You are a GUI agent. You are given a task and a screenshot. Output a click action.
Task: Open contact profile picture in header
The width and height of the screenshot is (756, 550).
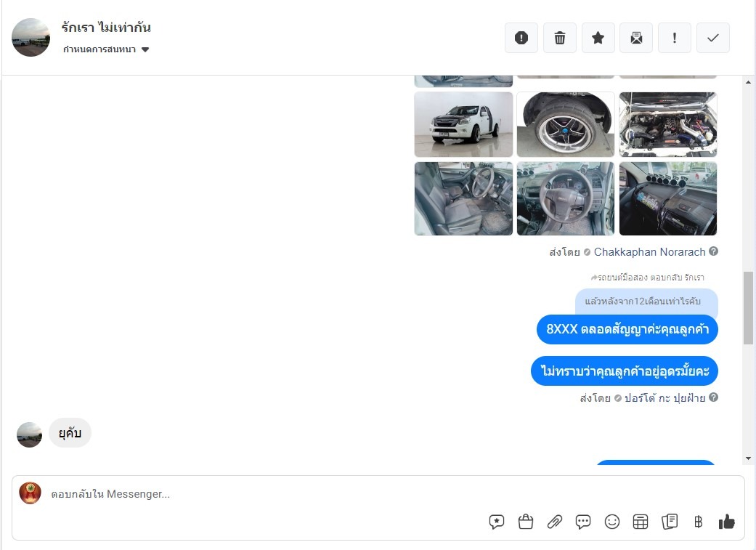click(31, 37)
